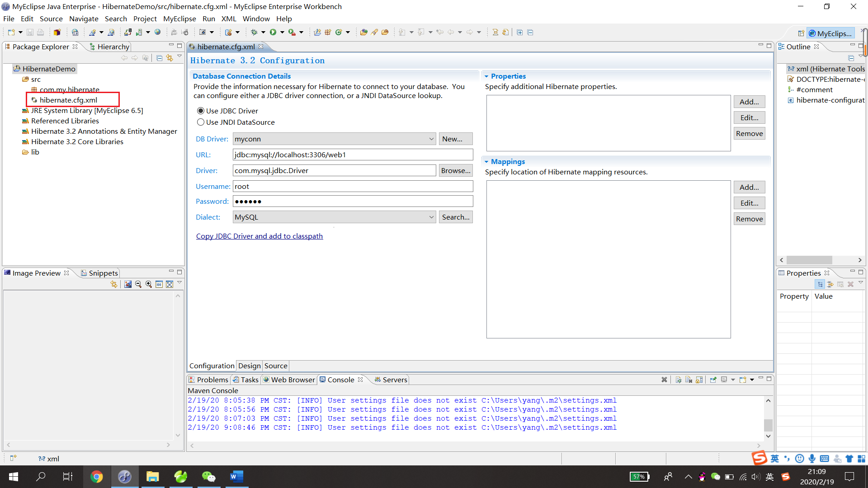868x488 pixels.
Task: Click the Collapse All minus icon in toolbar
Action: (x=530, y=32)
